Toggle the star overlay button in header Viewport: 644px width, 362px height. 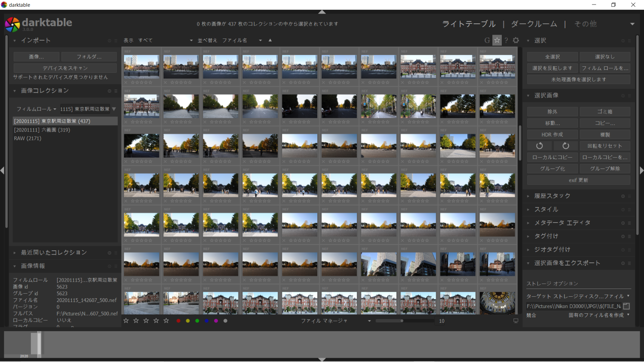point(497,40)
